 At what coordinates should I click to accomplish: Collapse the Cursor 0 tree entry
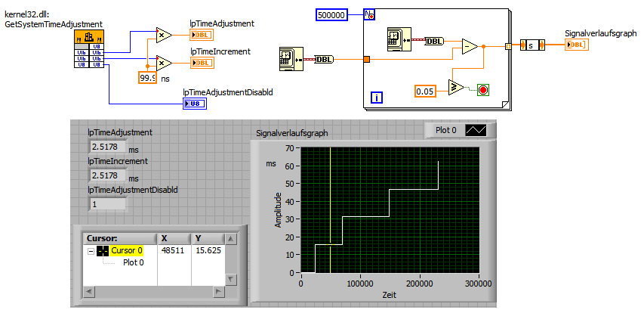(x=91, y=251)
